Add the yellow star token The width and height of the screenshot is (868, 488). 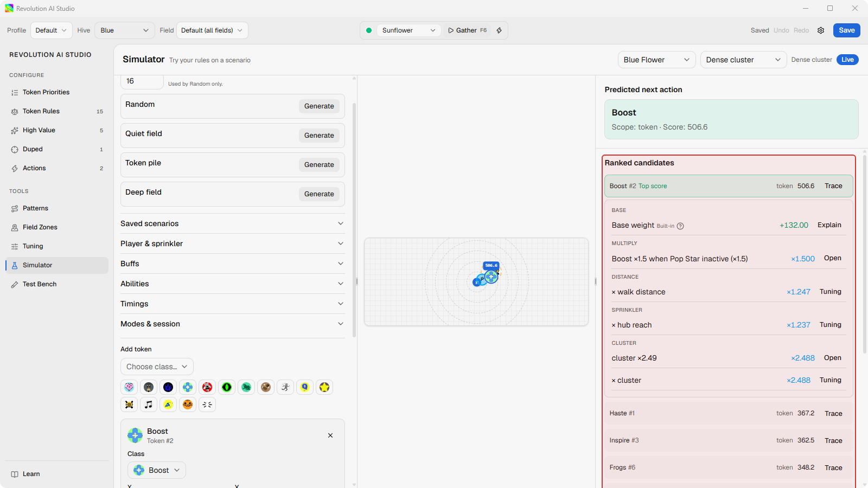click(324, 387)
